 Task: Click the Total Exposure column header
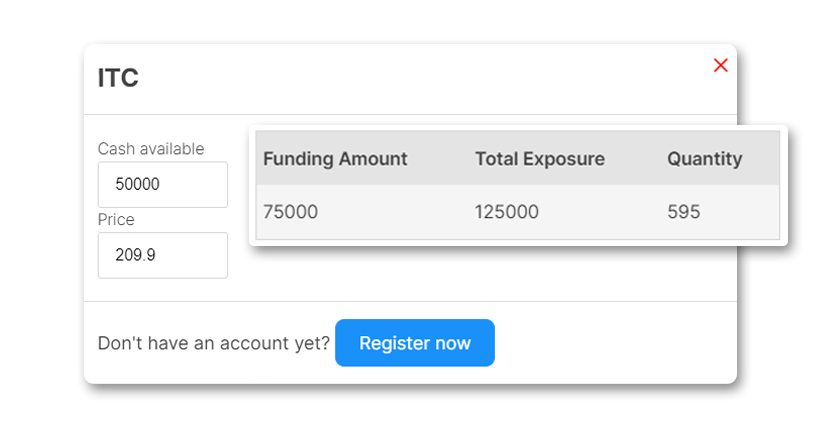pyautogui.click(x=539, y=159)
